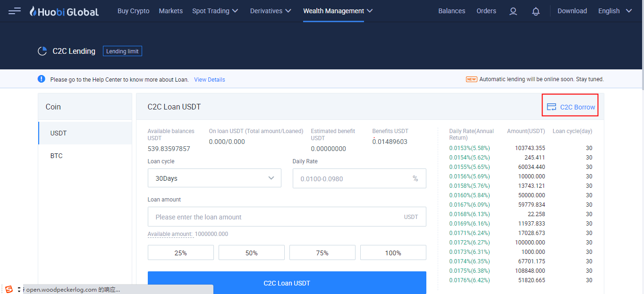Viewport: 644px width, 294px height.
Task: Select the 0.0168%(6.13%) rate row
Action: click(x=521, y=214)
